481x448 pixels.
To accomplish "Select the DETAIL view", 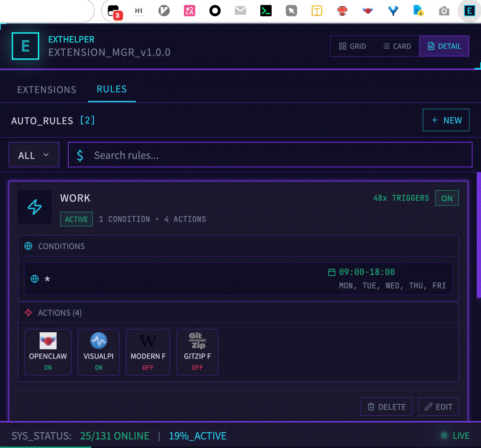I will point(444,46).
